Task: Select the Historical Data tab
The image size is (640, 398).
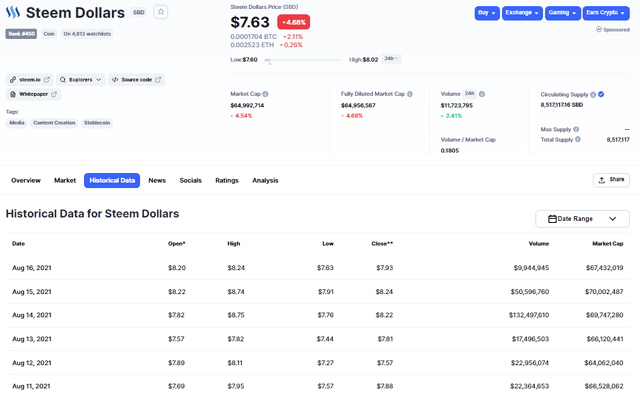Action: [112, 180]
